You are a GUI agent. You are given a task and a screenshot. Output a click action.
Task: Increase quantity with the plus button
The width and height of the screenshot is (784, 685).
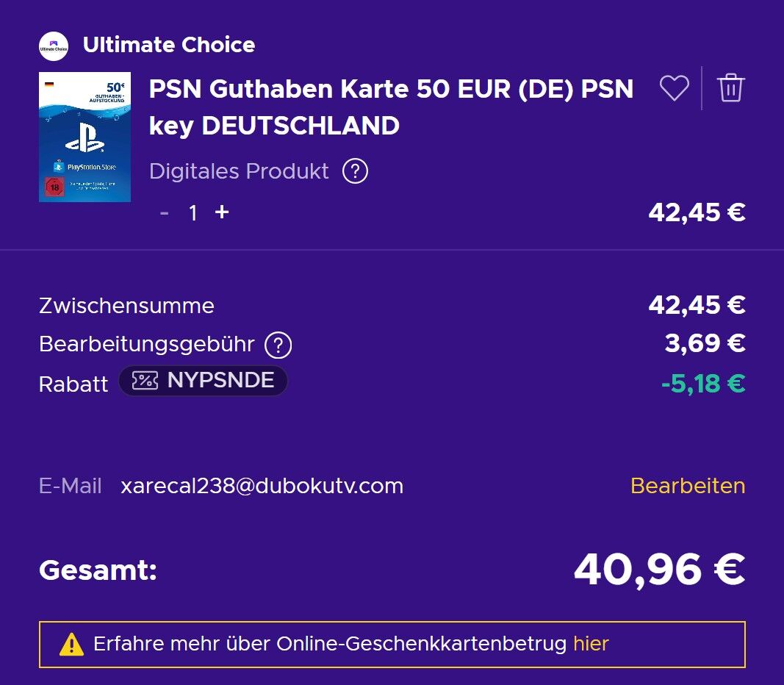[x=221, y=212]
